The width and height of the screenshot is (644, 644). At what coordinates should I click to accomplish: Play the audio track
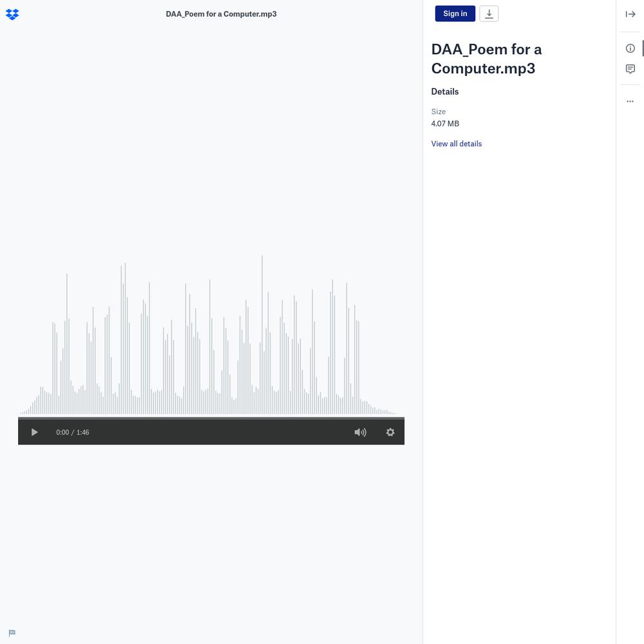pos(35,432)
